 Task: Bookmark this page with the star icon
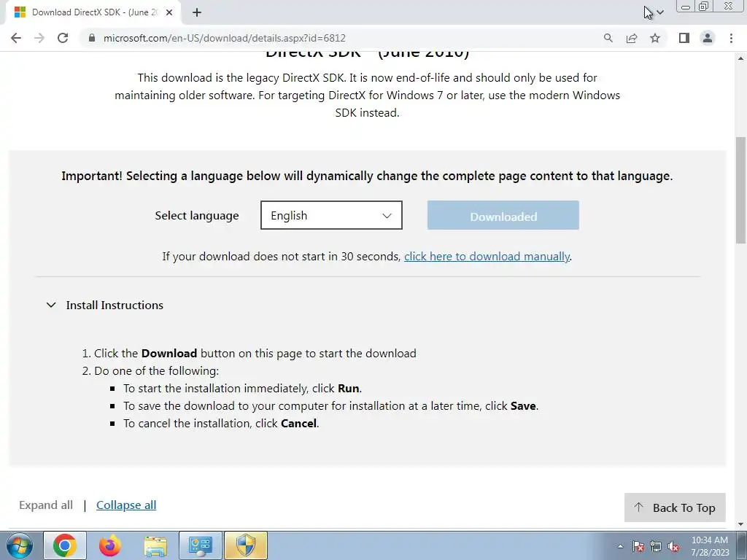(x=655, y=38)
